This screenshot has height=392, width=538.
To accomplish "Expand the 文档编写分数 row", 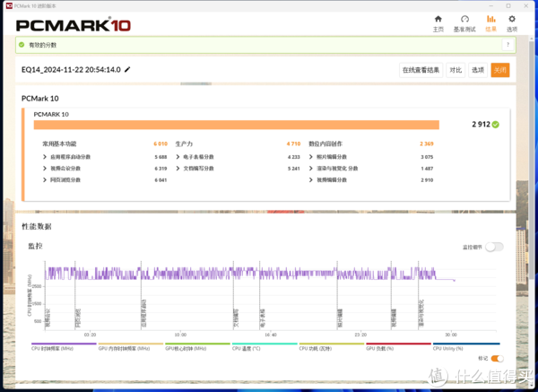I will (178, 169).
